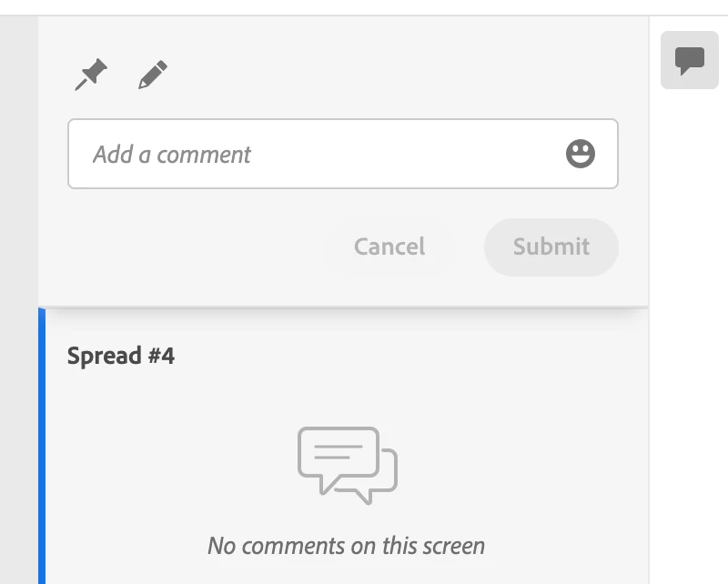Select the pin comment tool
728x584 pixels.
(91, 75)
